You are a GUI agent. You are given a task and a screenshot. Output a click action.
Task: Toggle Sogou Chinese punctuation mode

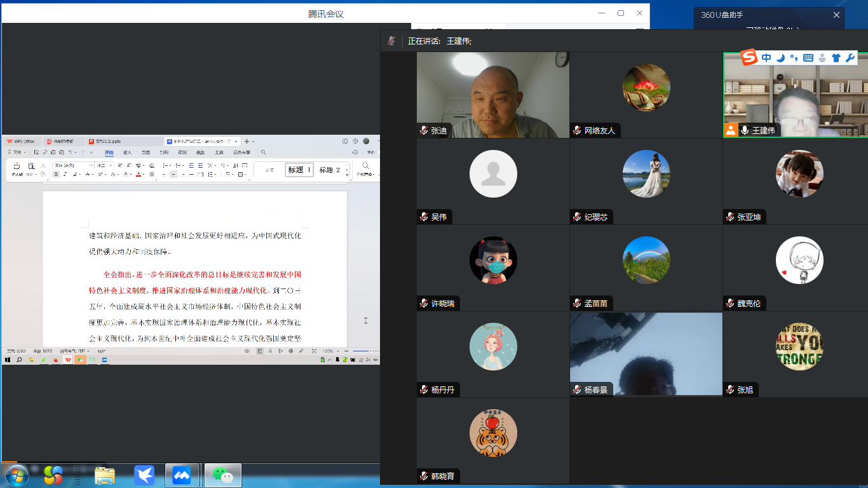click(794, 58)
